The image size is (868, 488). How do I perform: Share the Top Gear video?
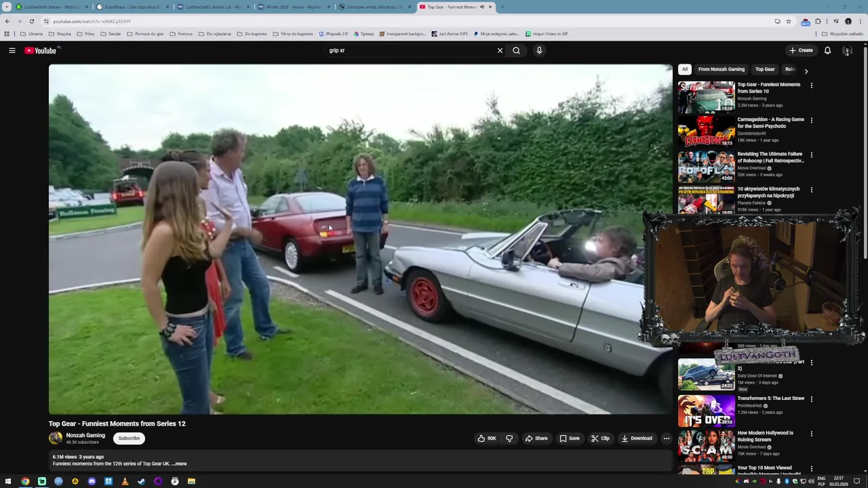point(536,439)
